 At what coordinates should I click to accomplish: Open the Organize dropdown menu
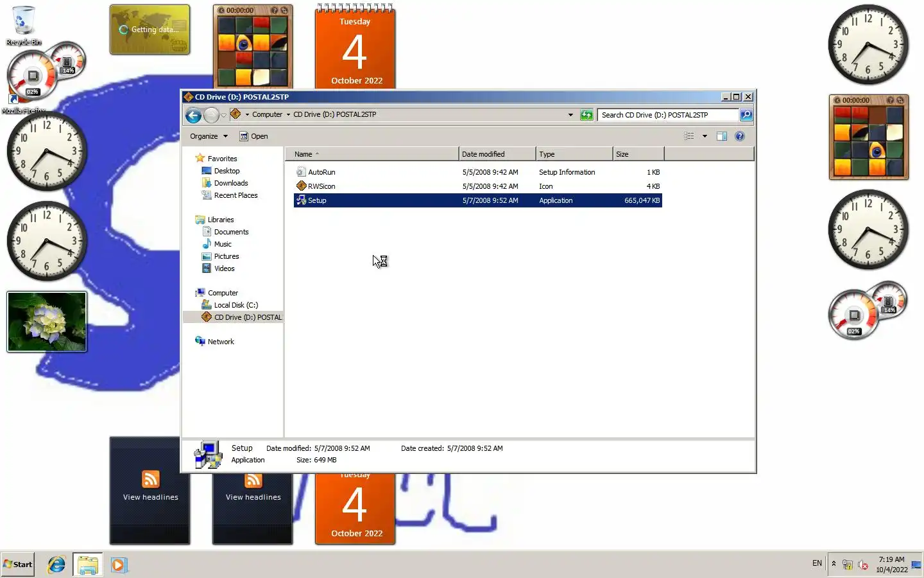pyautogui.click(x=209, y=136)
